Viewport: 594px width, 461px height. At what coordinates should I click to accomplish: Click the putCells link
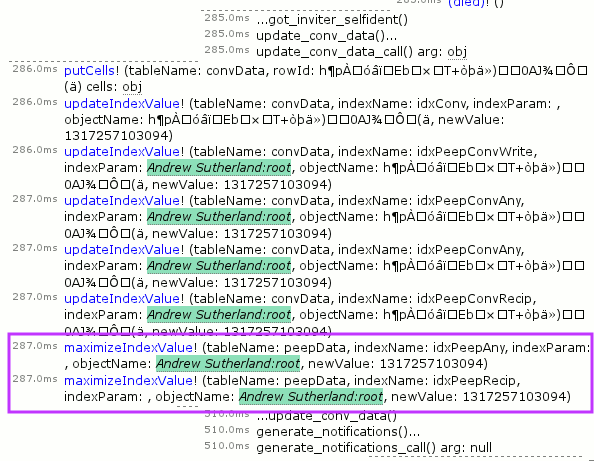point(89,71)
